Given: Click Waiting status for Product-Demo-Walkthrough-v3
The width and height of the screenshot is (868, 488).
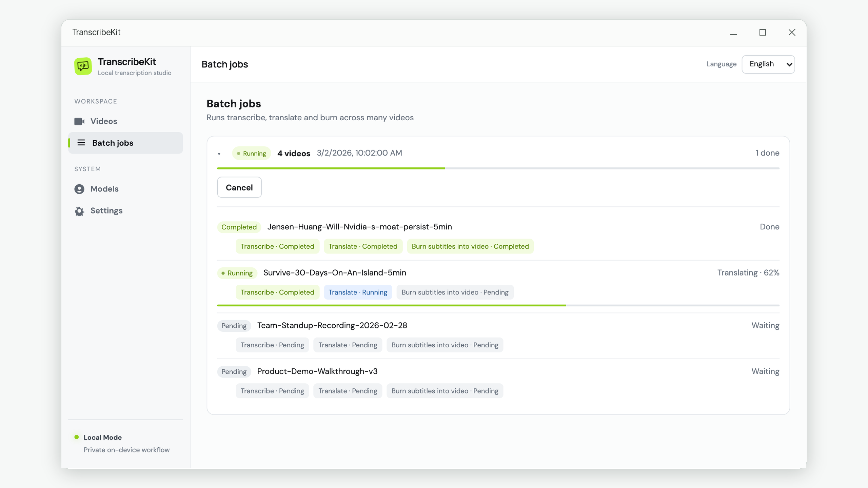Looking at the screenshot, I should [765, 371].
